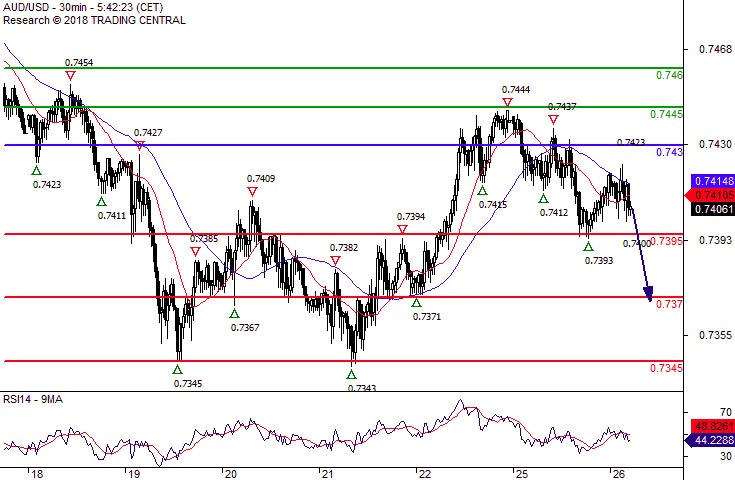735x480 pixels.
Task: Click the chart title AUD/USD - 30min
Action: click(x=83, y=8)
